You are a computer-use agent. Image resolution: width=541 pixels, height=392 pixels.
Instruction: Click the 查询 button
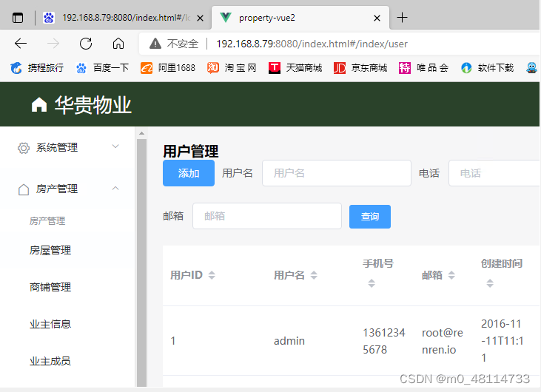click(x=370, y=217)
